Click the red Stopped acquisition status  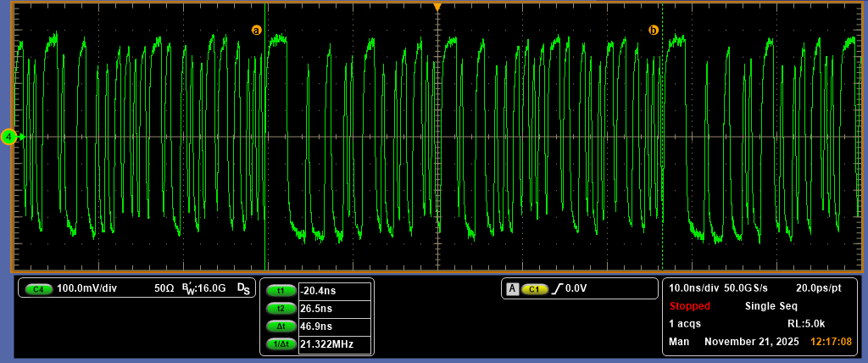click(x=690, y=306)
